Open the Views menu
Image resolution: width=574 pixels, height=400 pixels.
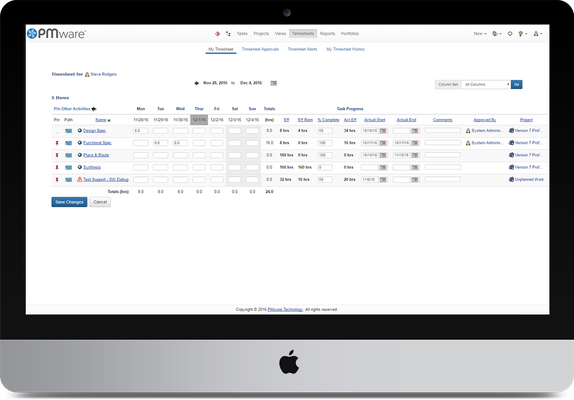pos(280,34)
